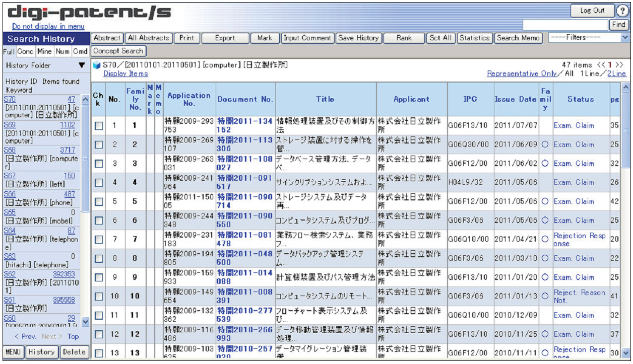633x364 pixels.
Task: Click the Applicant column header
Action: 412,100
